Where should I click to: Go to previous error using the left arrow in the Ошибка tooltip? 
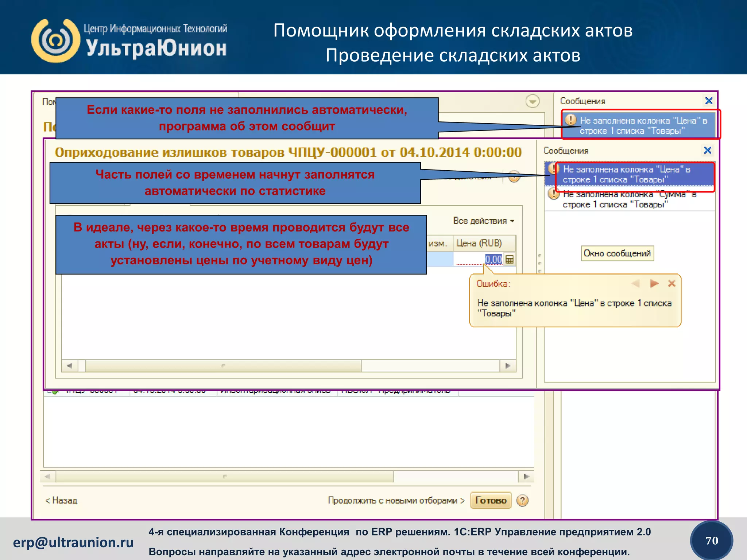pos(636,283)
